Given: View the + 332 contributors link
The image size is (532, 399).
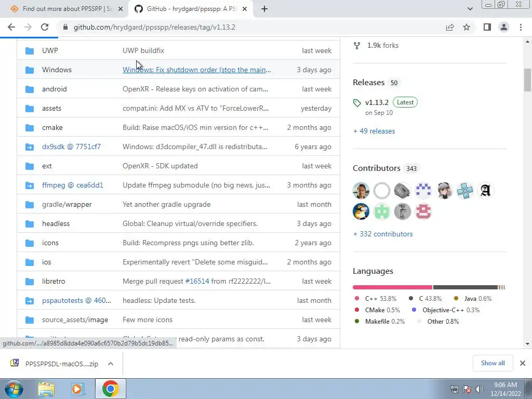Looking at the screenshot, I should [383, 234].
